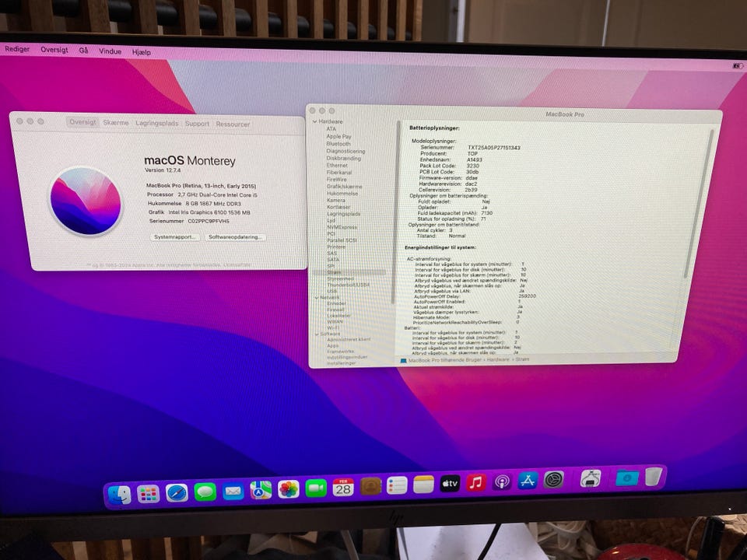This screenshot has width=747, height=560.
Task: Switch to the Support tab
Action: point(197,124)
